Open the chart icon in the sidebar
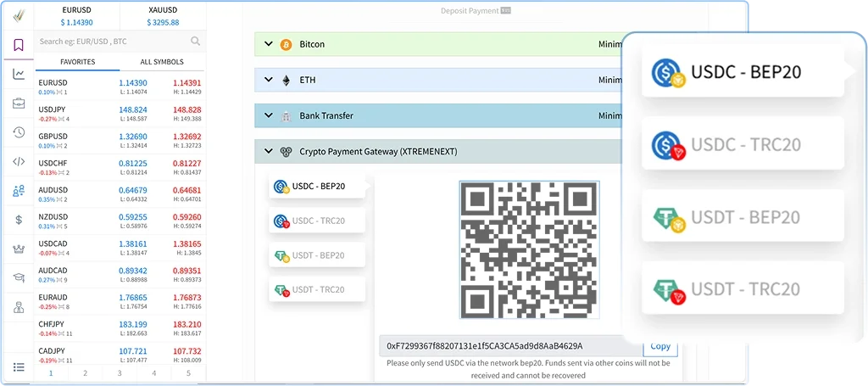The image size is (868, 386). [x=19, y=74]
